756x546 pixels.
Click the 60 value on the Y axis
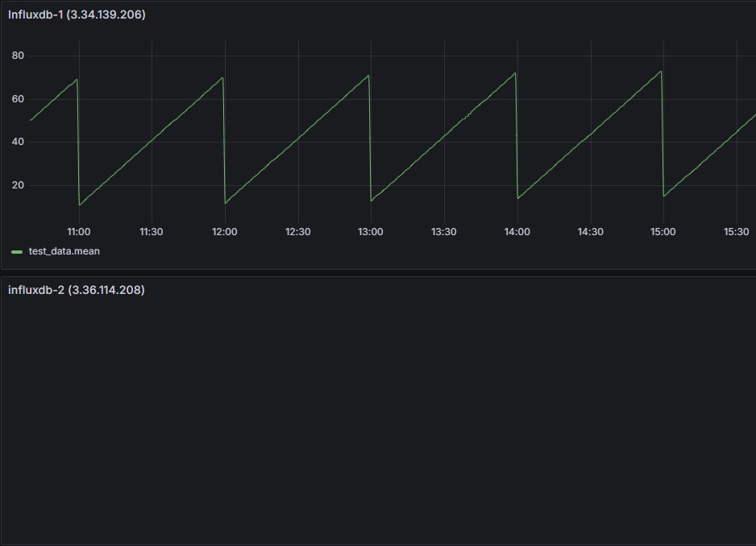(18, 99)
